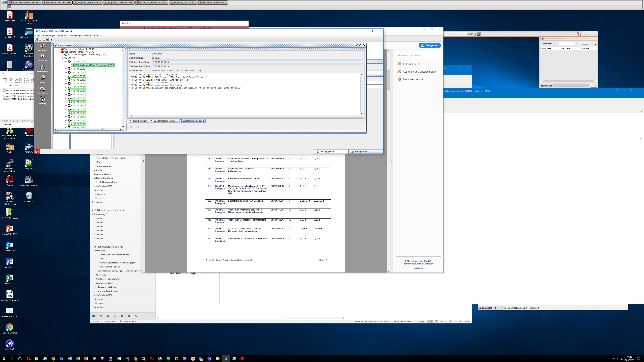
Task: Click the Test starten link
Action: [418, 268]
